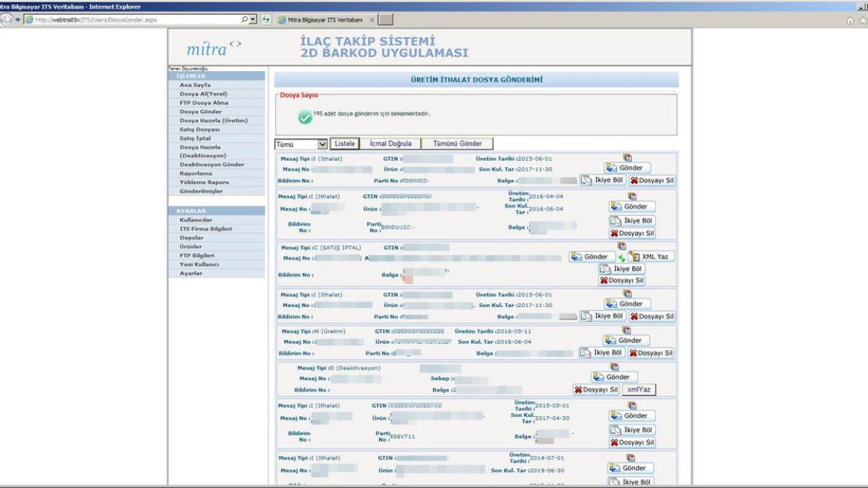Click Gönder in the 2014-07-01 Ithalat row

(630, 468)
